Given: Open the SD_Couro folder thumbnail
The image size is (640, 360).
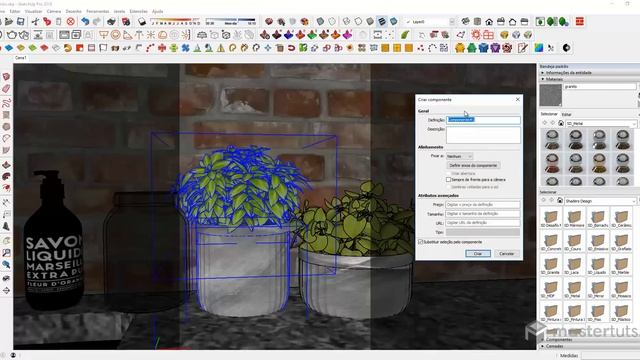Looking at the screenshot, I should (574, 242).
